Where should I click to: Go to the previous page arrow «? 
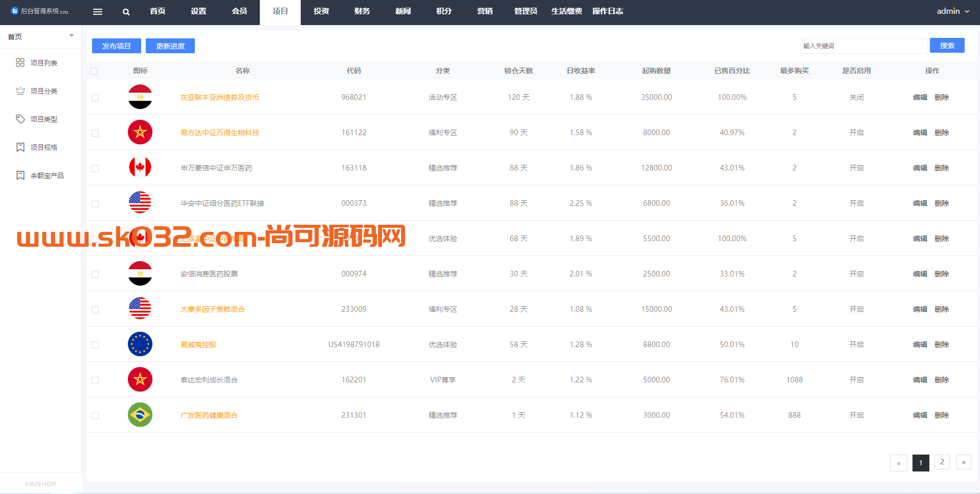point(899,463)
